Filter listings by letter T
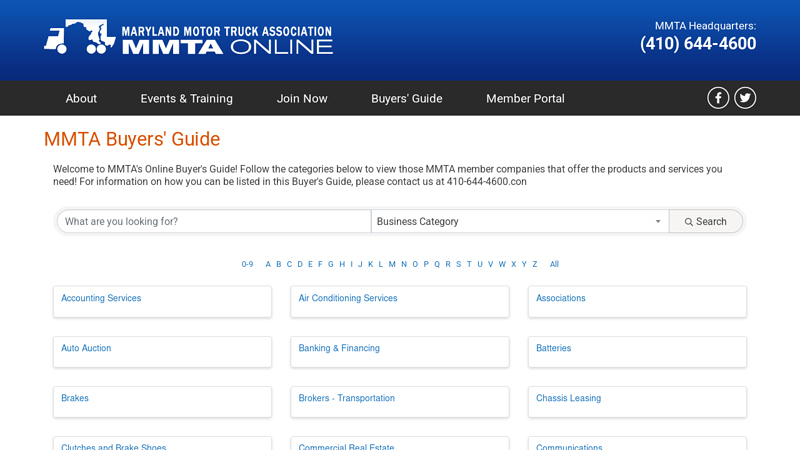Viewport: 800px width, 450px height. coord(469,264)
